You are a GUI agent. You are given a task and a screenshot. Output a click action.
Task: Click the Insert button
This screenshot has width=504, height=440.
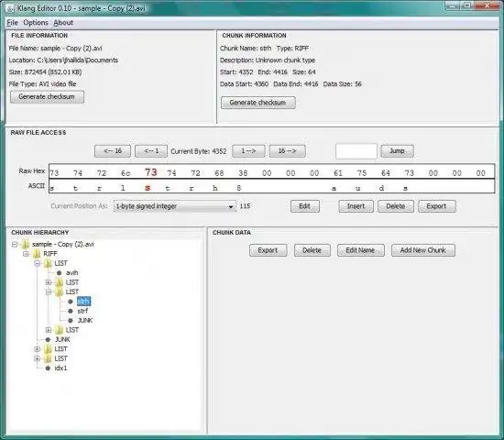(x=356, y=206)
